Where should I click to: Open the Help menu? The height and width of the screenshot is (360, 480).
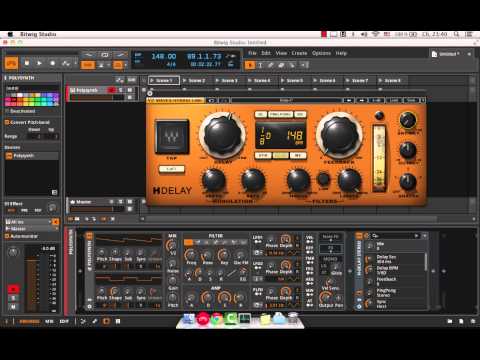pos(341,53)
